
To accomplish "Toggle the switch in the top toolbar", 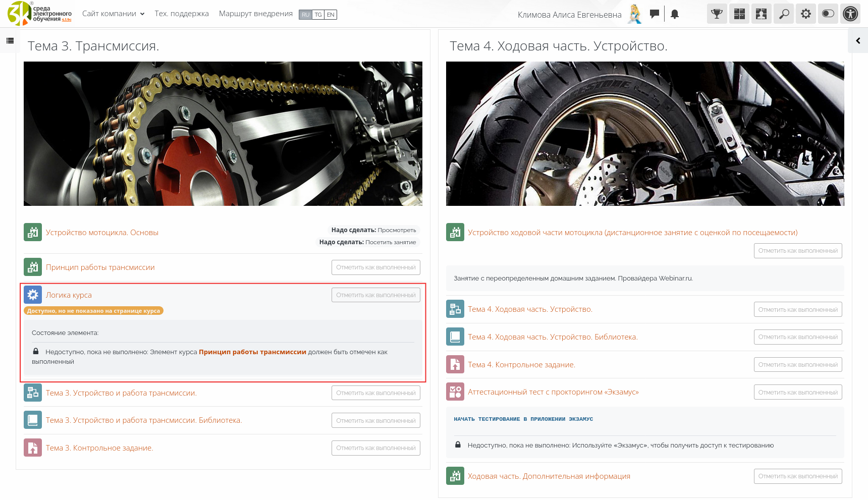I will (x=828, y=14).
